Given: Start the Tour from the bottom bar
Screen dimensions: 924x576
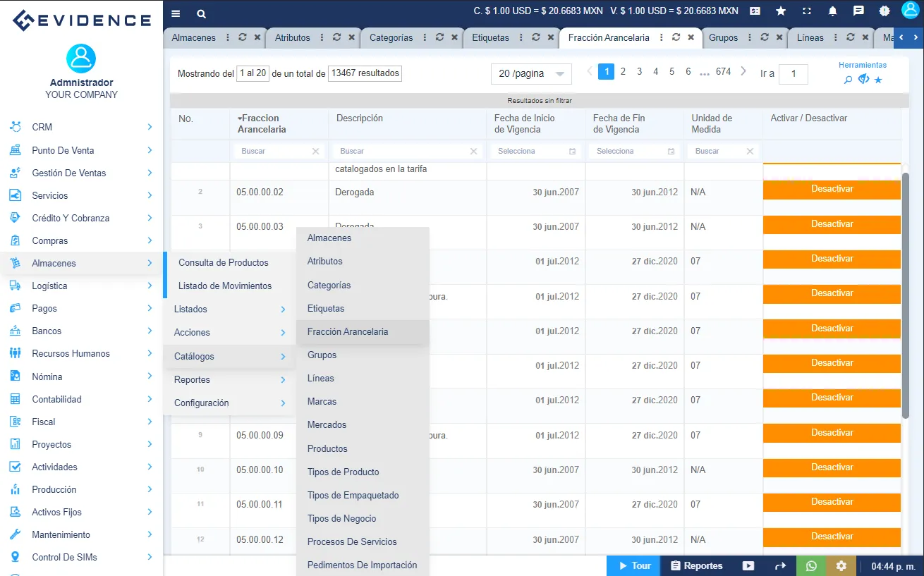Looking at the screenshot, I should tap(633, 565).
